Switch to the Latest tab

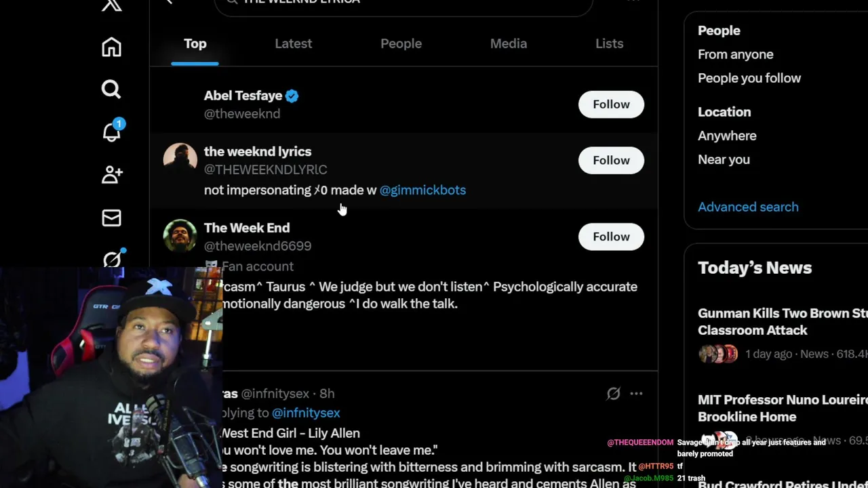pyautogui.click(x=293, y=43)
